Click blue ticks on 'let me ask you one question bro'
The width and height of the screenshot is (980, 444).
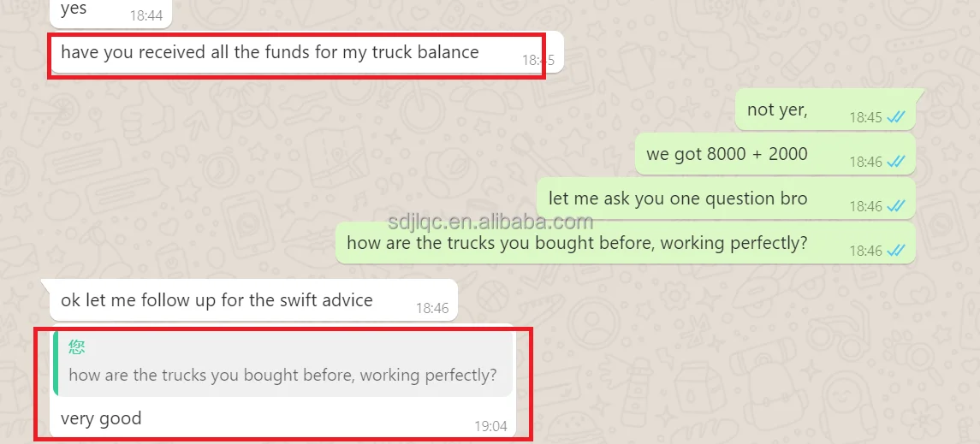[x=895, y=206]
